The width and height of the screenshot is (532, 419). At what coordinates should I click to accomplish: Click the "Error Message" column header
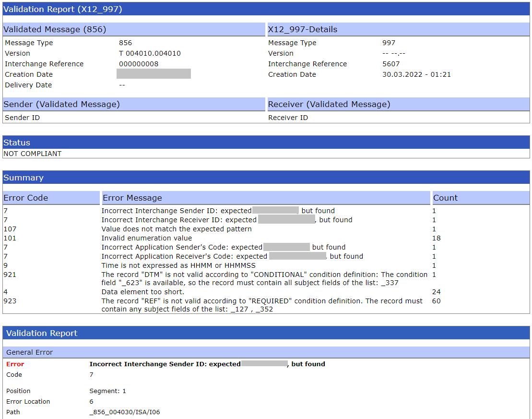(132, 198)
